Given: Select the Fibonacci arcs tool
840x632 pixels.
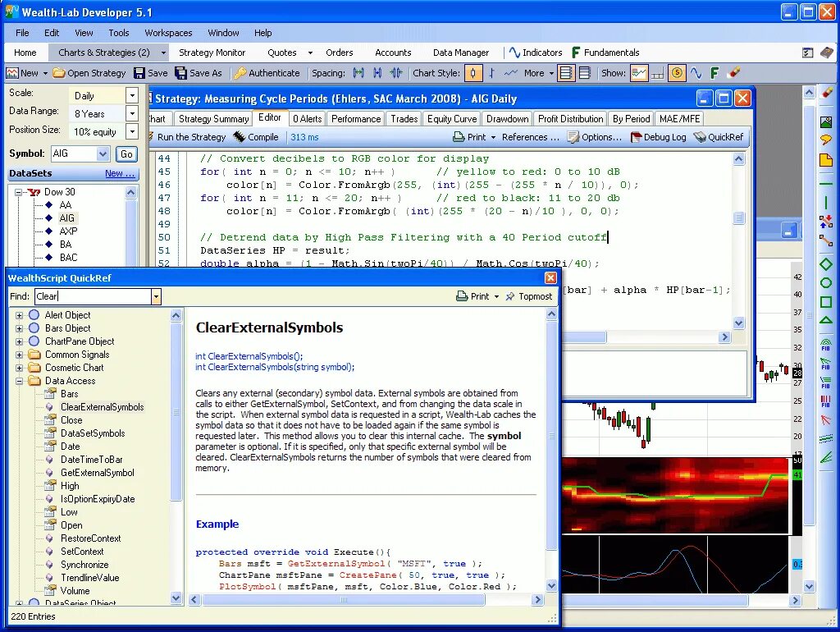Looking at the screenshot, I should coord(825,344).
